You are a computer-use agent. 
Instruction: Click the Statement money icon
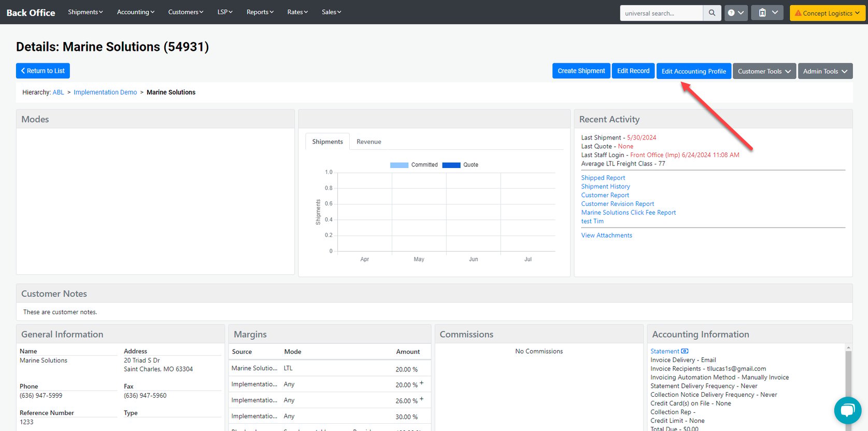[x=685, y=351]
